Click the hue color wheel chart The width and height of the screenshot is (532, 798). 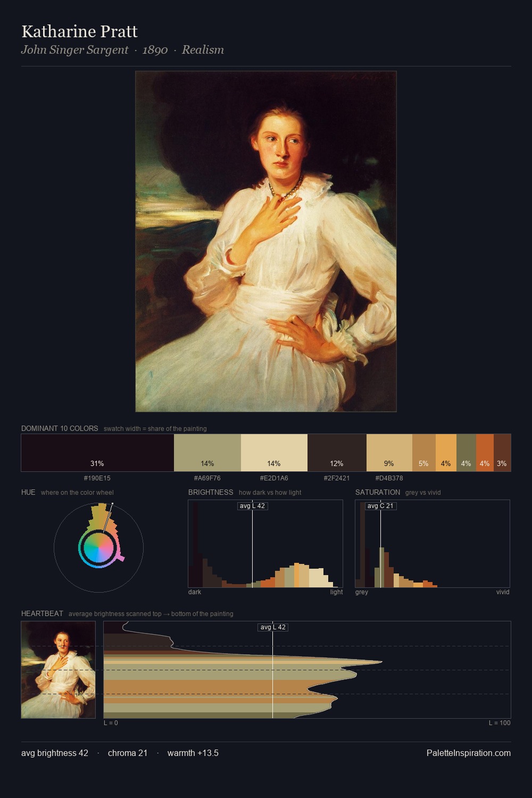pos(98,547)
